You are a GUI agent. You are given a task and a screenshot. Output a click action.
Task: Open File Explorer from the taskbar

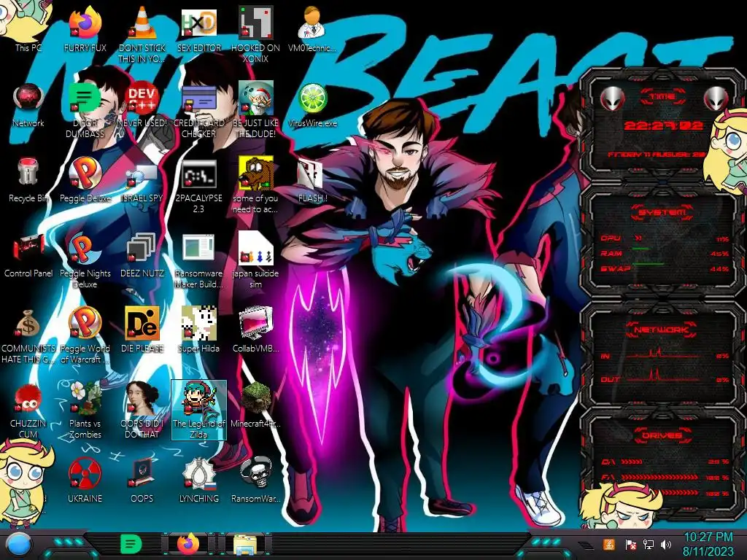(x=245, y=545)
